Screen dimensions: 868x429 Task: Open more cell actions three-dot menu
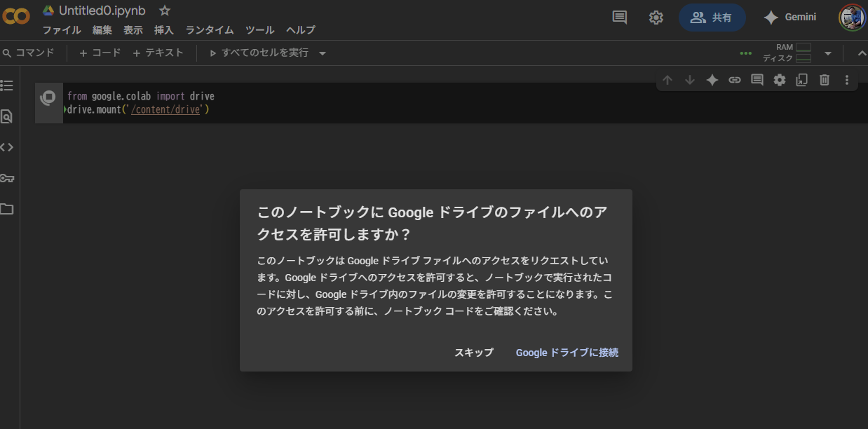coord(847,80)
